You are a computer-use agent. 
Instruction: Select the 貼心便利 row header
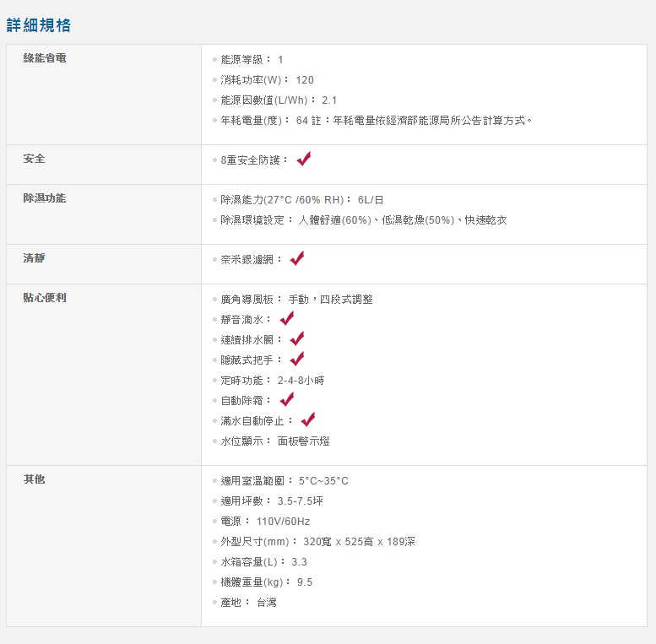[x=46, y=298]
